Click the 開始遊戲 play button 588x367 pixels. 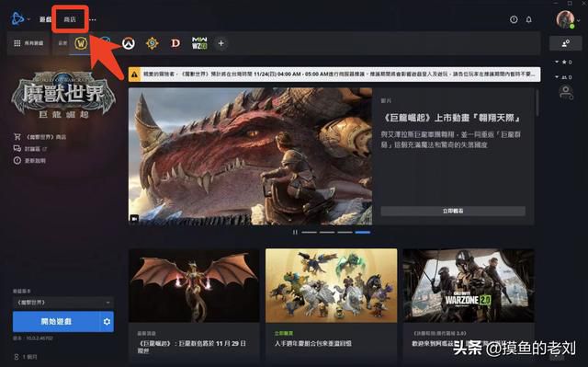pyautogui.click(x=56, y=322)
